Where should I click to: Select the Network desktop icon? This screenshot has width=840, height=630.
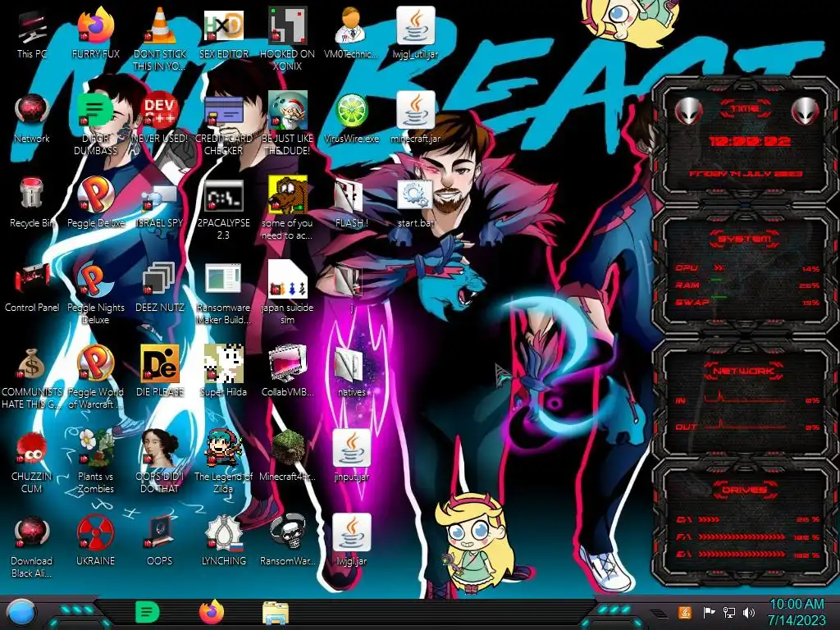tap(32, 118)
